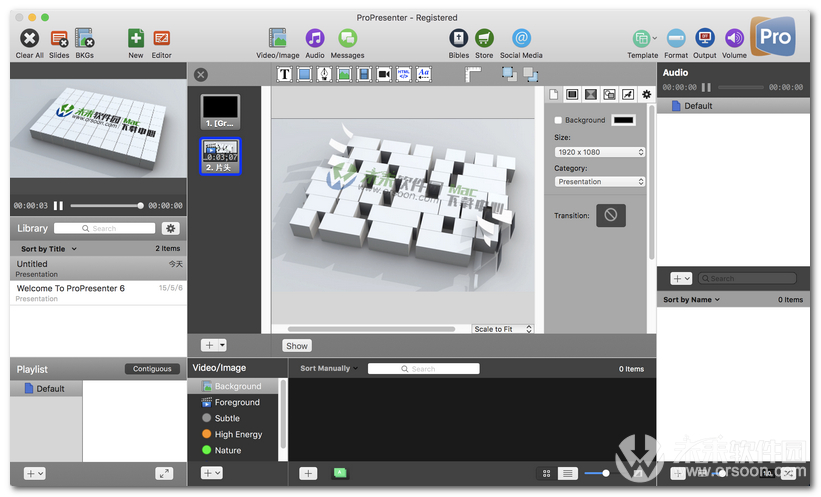The height and width of the screenshot is (497, 821).
Task: Open the Size dropdown showing 1920 x 1080
Action: click(599, 152)
